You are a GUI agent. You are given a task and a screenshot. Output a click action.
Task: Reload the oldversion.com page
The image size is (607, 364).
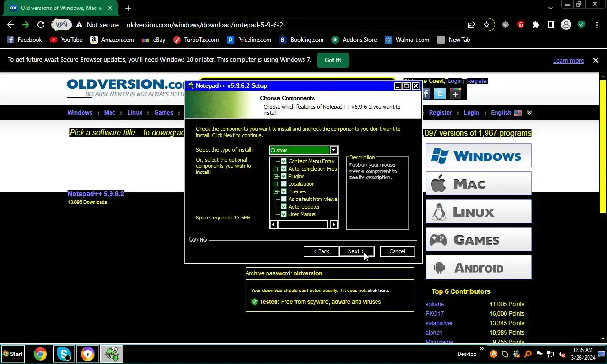[x=41, y=25]
